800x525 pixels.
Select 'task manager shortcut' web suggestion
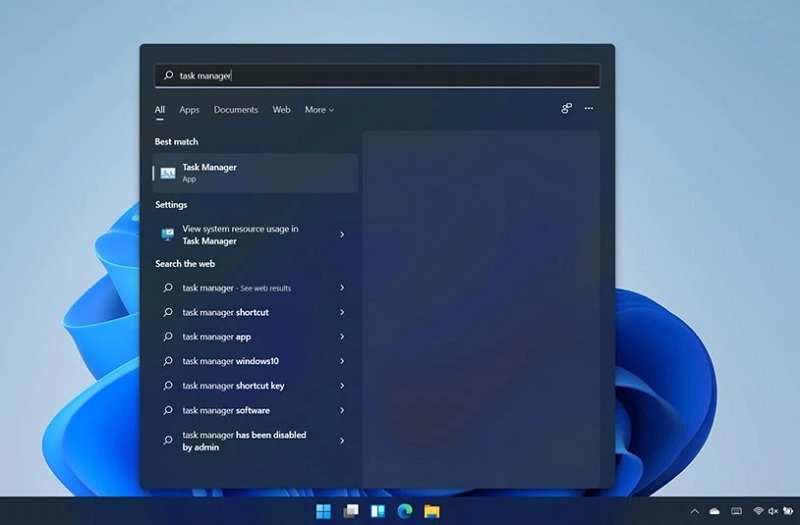point(255,312)
